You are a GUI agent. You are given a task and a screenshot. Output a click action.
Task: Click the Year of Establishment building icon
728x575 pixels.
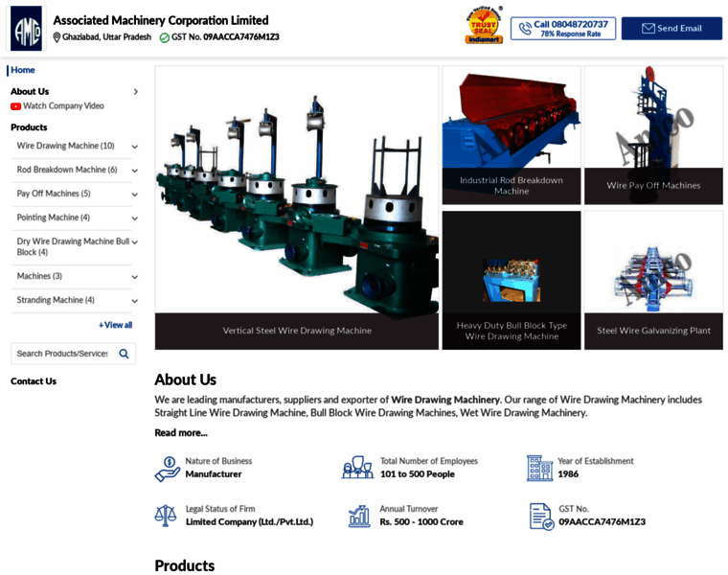point(539,469)
